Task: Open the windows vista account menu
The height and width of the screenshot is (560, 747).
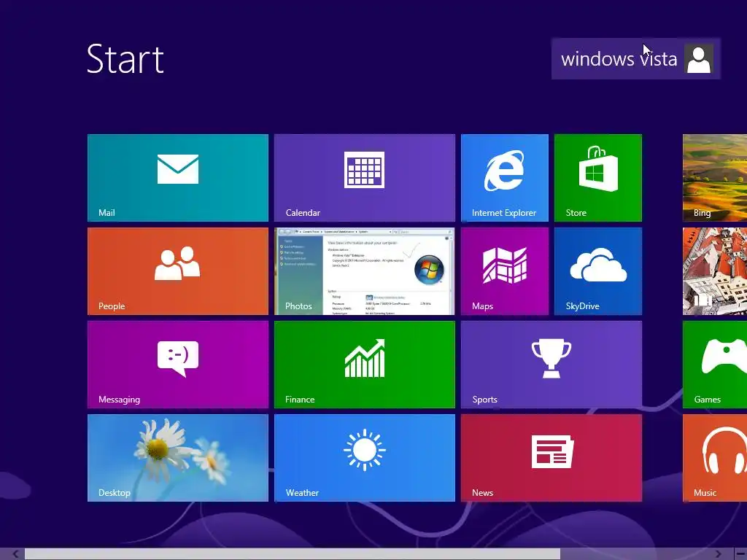Action: coord(636,58)
